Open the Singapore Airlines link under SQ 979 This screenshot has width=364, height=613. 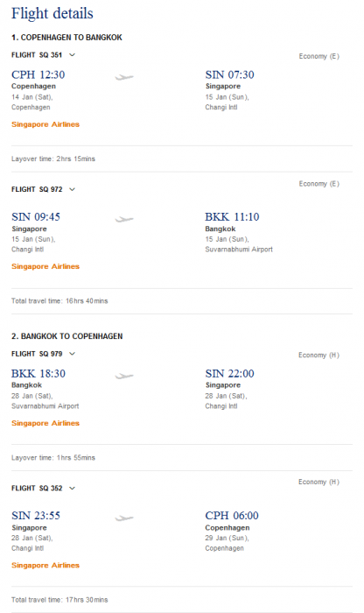coord(45,423)
